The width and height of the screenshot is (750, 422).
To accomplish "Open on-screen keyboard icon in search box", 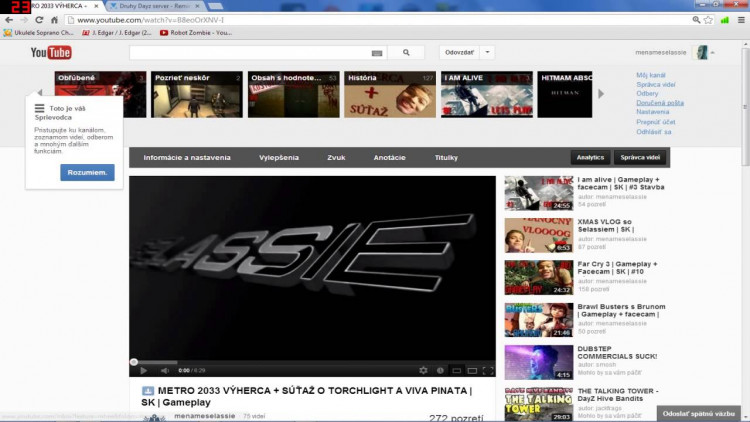I will [377, 53].
